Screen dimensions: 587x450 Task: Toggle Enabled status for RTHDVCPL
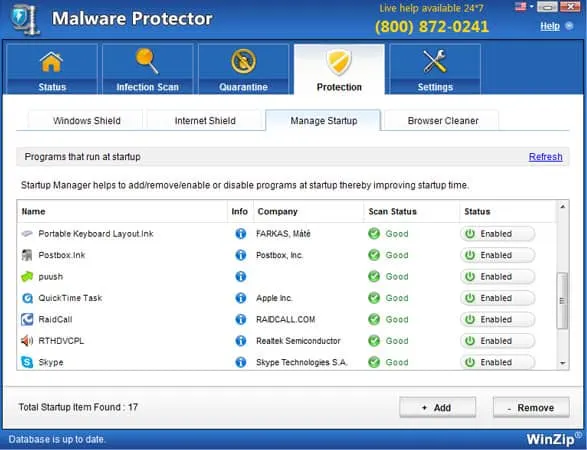498,341
